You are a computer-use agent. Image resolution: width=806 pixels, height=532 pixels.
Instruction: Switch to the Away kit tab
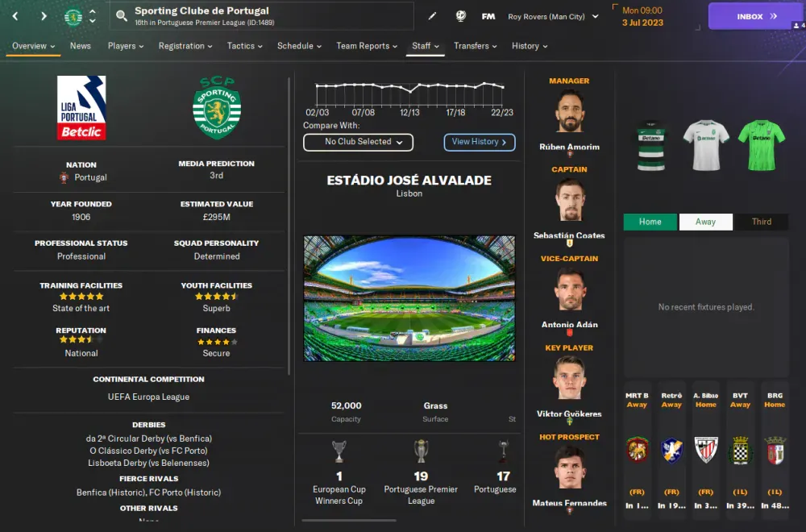pyautogui.click(x=706, y=222)
